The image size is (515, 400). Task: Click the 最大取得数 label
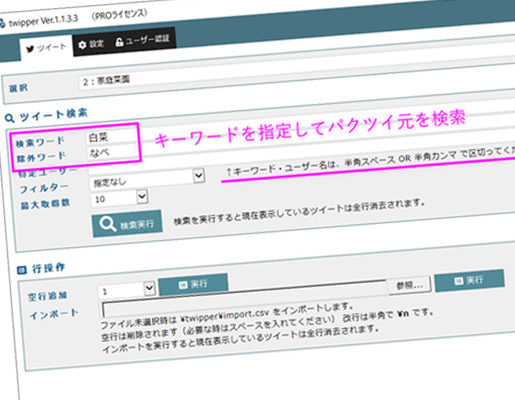(x=45, y=204)
